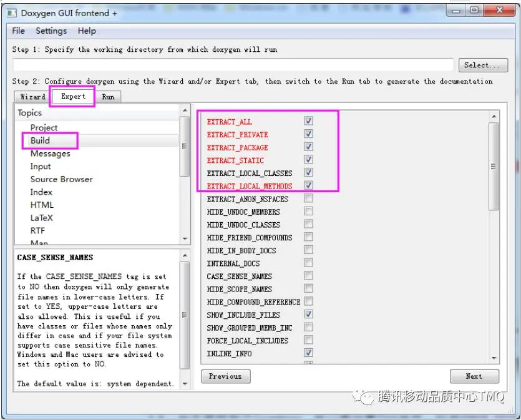Click the help text scroll-up arrow
This screenshot has height=420, width=521.
point(185,255)
